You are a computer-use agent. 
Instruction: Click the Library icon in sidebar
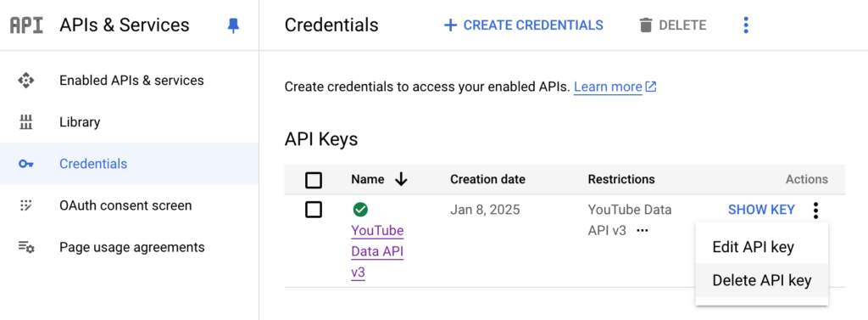tap(26, 122)
